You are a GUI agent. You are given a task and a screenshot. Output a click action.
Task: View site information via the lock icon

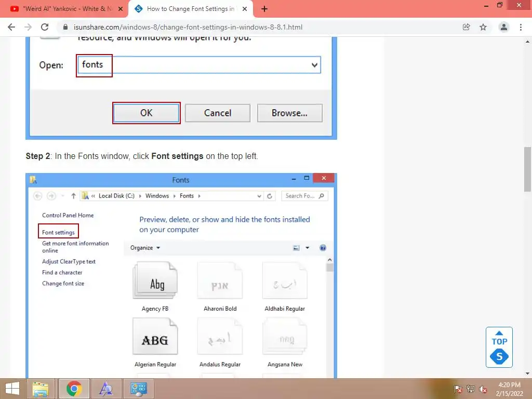(x=65, y=27)
